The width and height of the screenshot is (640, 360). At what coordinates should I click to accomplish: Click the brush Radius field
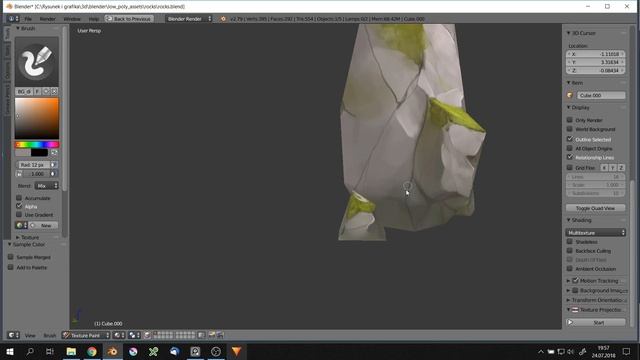coord(33,164)
